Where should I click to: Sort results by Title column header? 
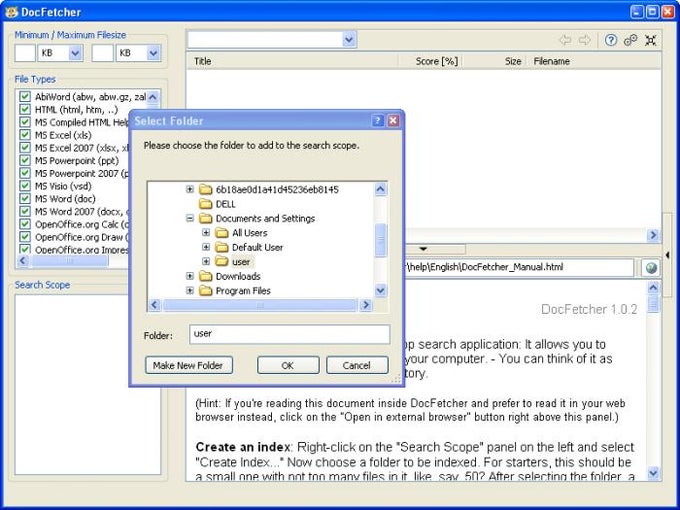coord(293,61)
